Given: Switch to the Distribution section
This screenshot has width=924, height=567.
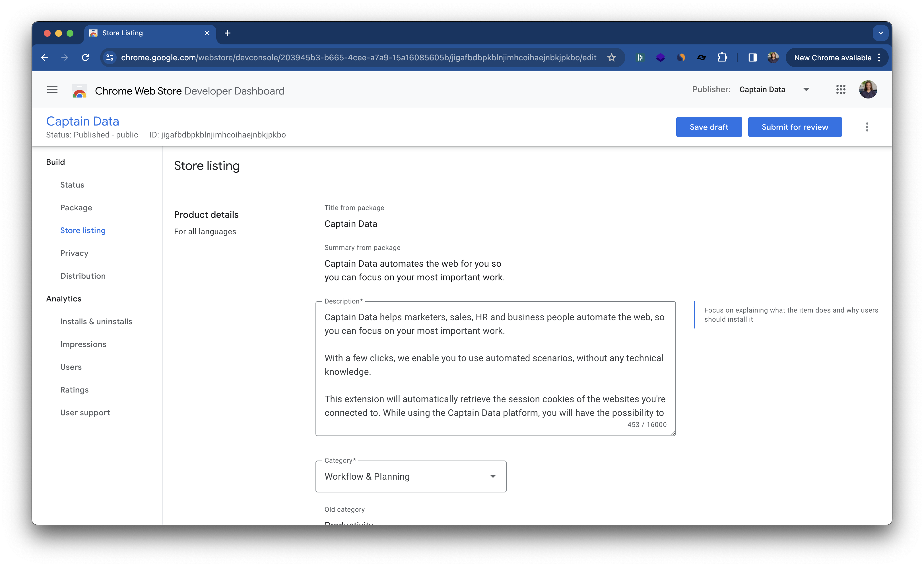Looking at the screenshot, I should tap(83, 276).
